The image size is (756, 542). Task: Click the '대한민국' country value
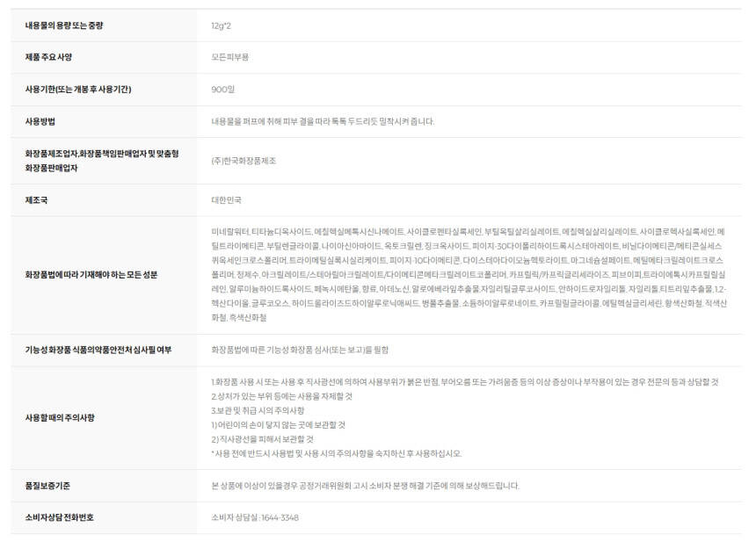point(226,200)
